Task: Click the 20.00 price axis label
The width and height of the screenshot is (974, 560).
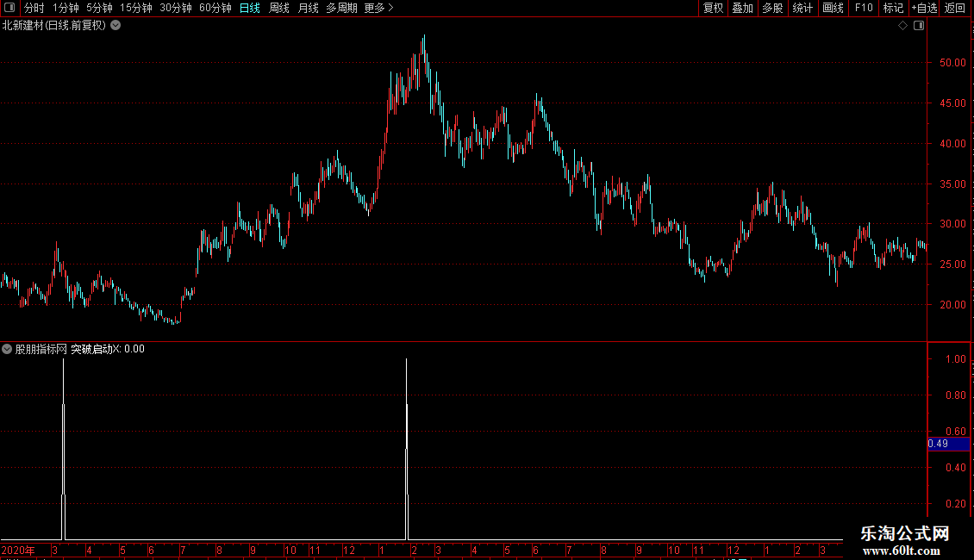Action: 952,305
